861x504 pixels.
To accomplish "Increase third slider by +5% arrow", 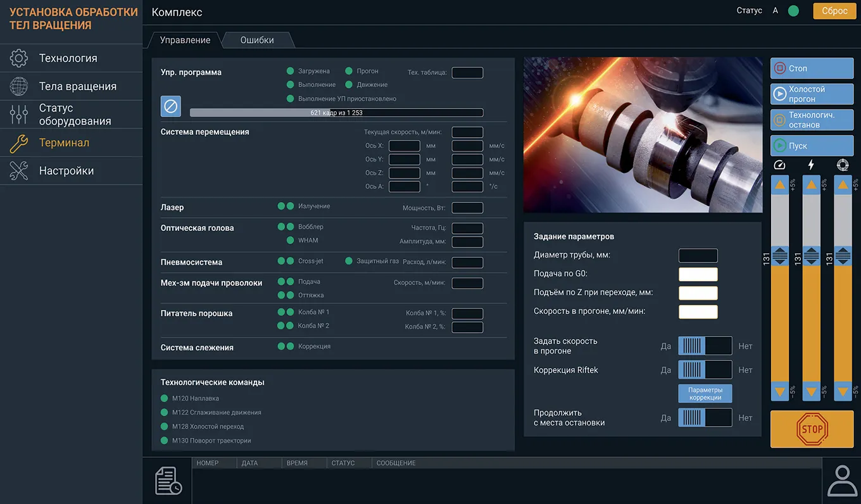I will click(x=843, y=185).
